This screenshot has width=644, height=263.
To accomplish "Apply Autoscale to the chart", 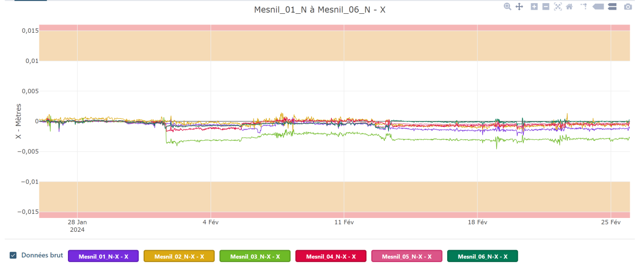I will point(558,7).
